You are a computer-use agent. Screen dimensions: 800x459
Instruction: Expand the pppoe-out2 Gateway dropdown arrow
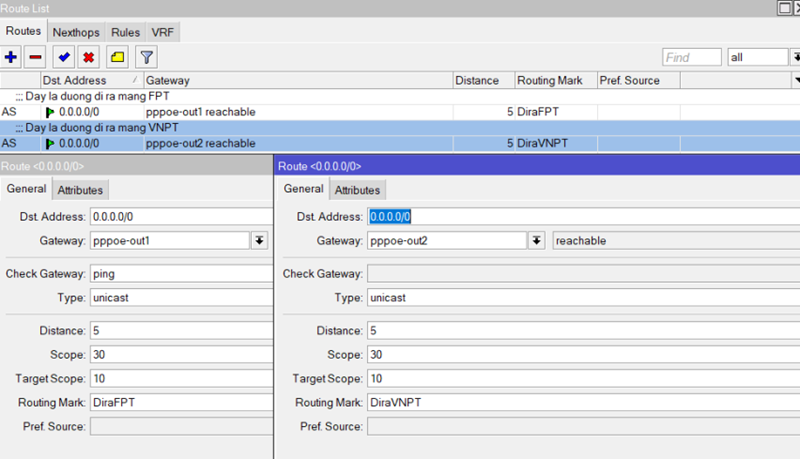(537, 241)
